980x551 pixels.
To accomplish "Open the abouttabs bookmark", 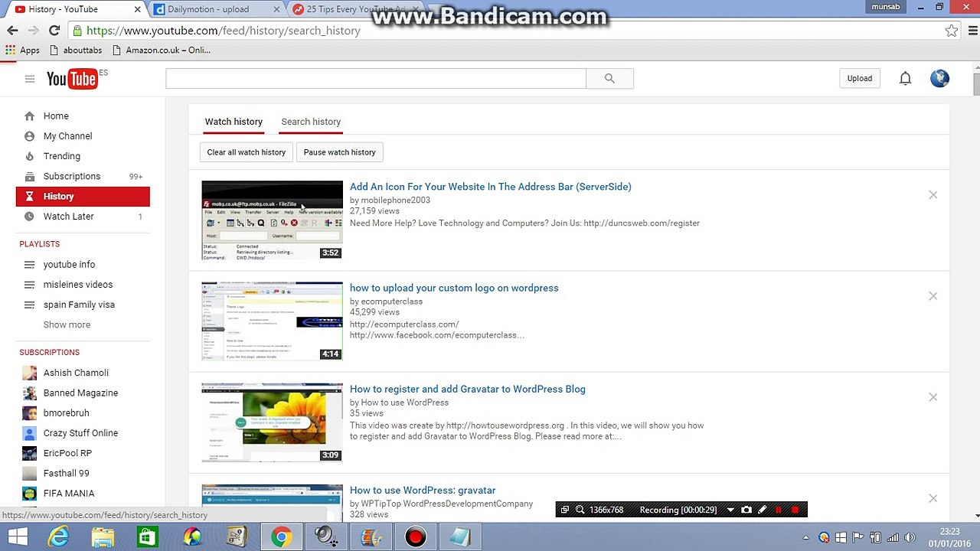I will coord(75,50).
